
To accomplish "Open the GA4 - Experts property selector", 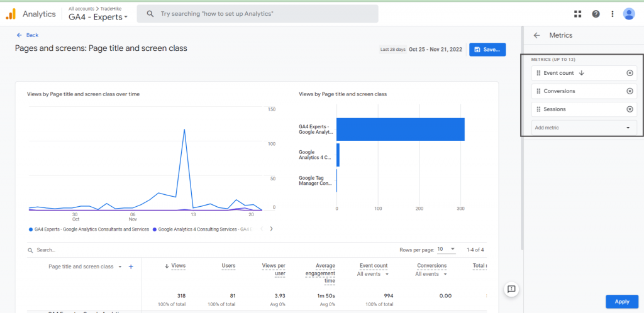I will pos(98,17).
